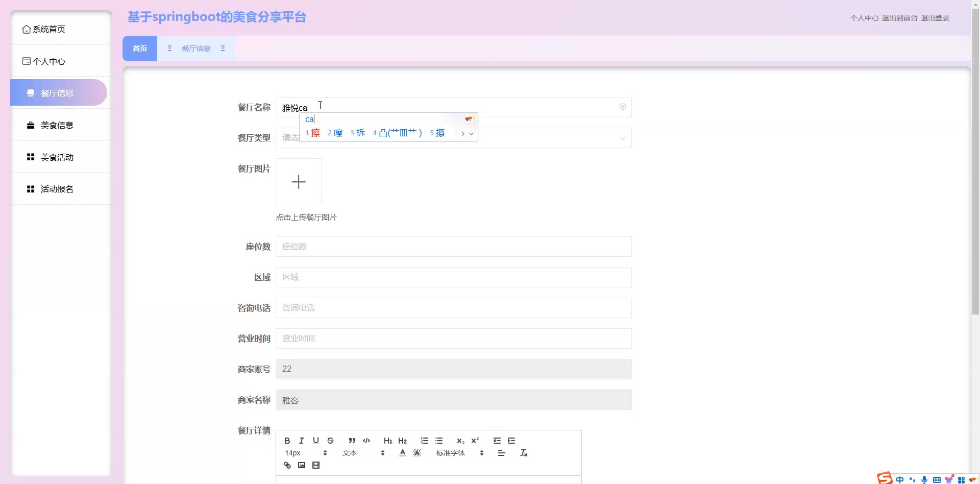Insert a code block in the editor

366,441
